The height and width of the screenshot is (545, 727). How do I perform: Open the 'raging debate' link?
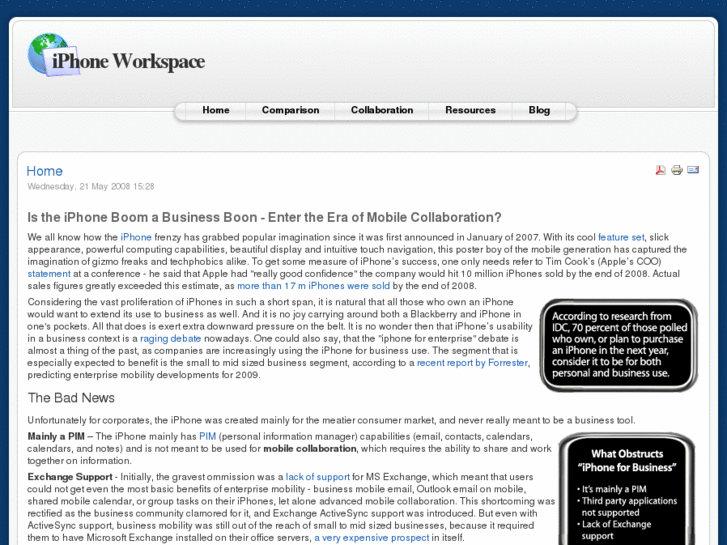(171, 339)
